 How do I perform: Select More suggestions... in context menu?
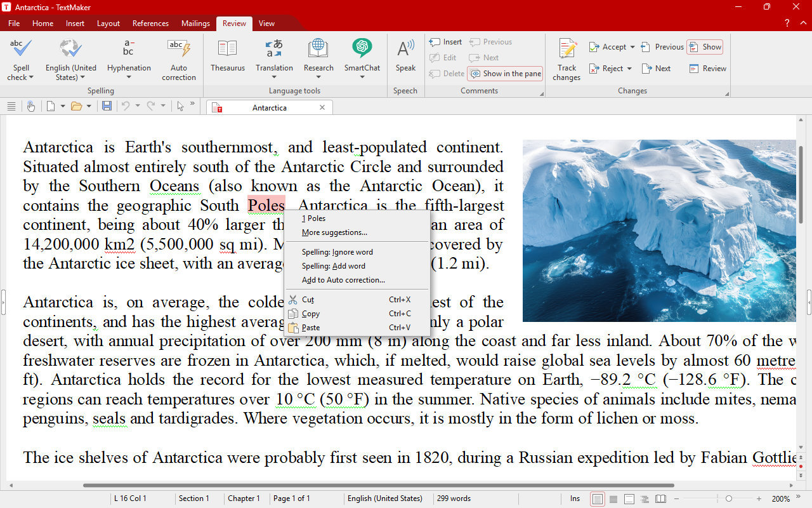334,232
